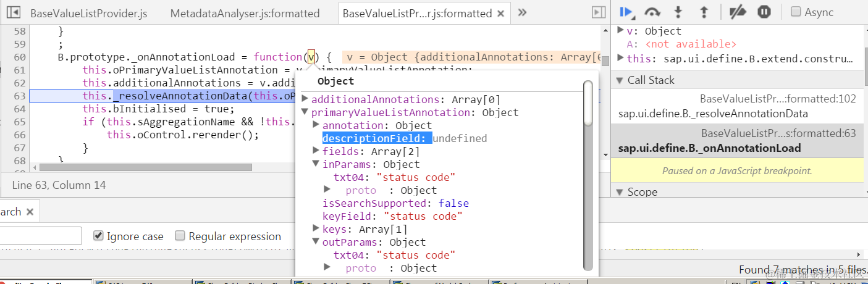Open the hidden tabs overflow chevron
The image size is (868, 284).
click(x=522, y=12)
